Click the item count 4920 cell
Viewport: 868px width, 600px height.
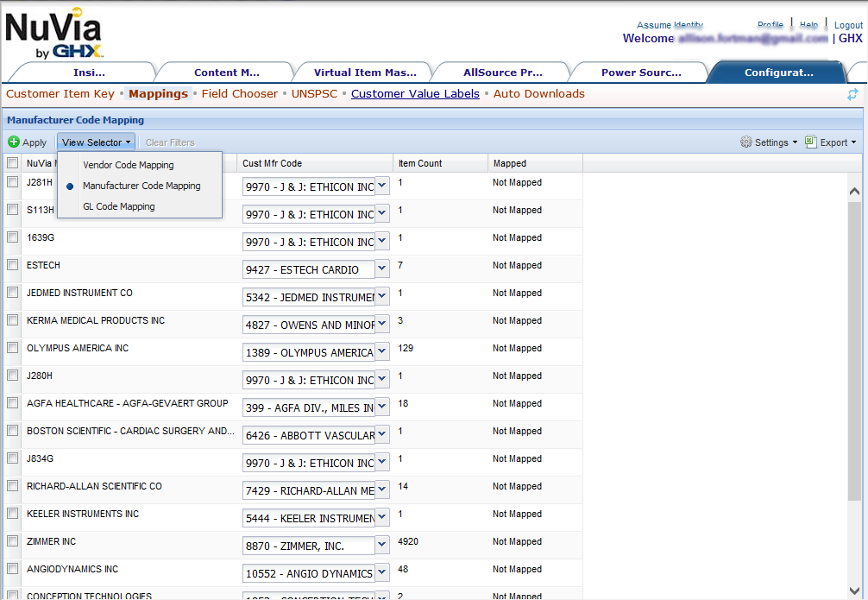(x=408, y=541)
